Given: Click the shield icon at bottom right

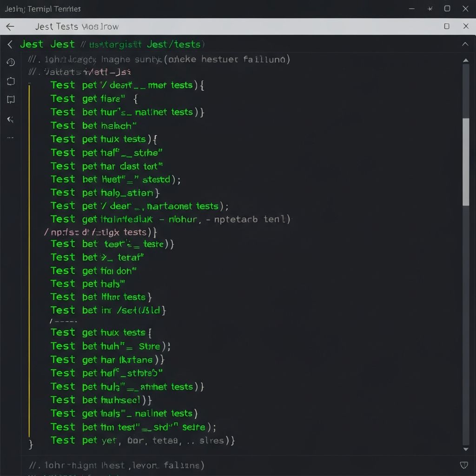Looking at the screenshot, I should [x=463, y=465].
